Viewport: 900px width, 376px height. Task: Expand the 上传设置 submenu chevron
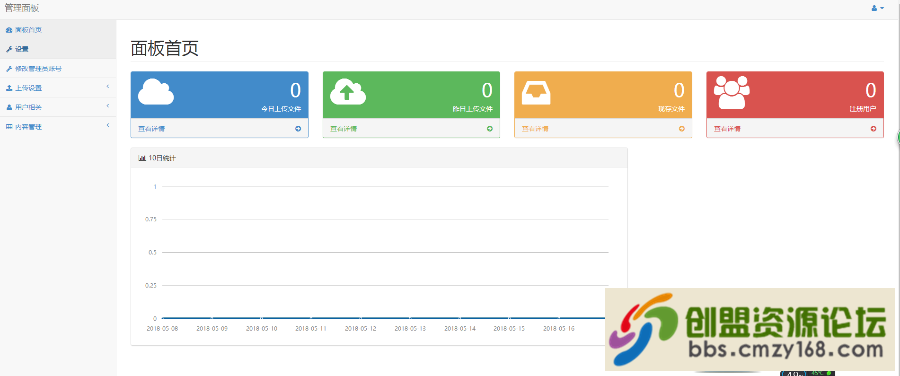(108, 87)
